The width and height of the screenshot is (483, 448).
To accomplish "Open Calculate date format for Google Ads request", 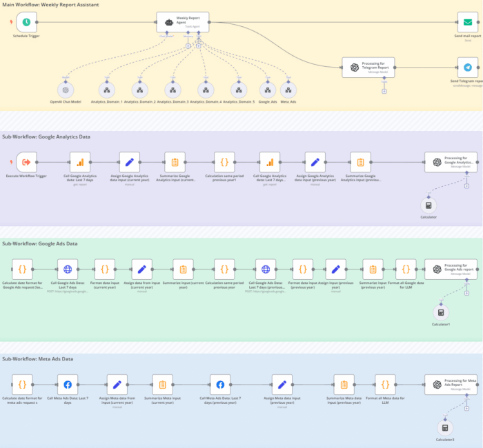I will [x=22, y=269].
